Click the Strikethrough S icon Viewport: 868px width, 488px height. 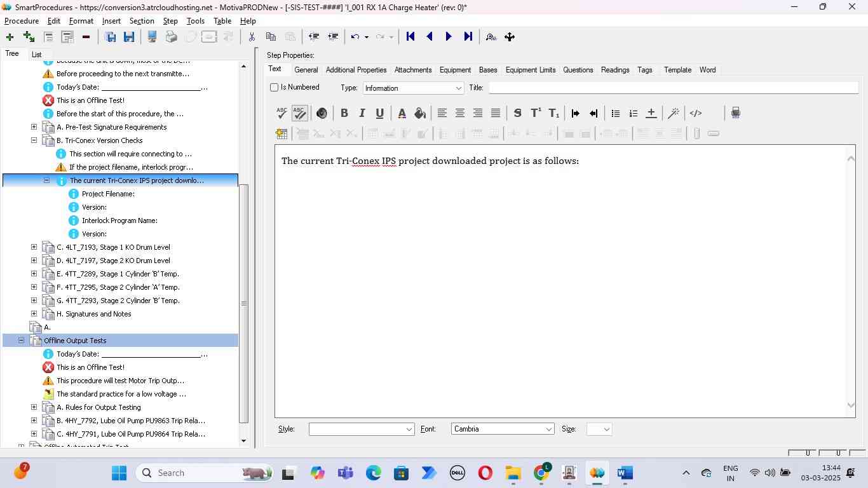517,113
